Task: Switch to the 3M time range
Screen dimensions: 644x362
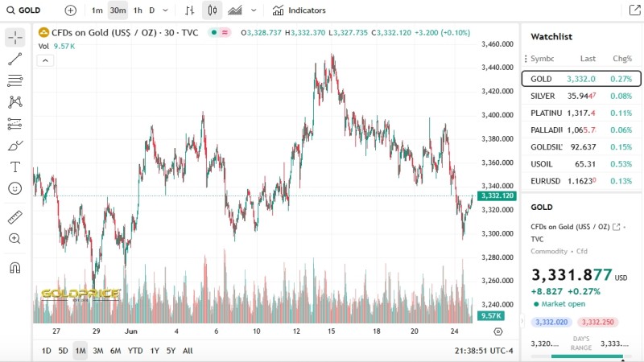Action: coord(97,351)
